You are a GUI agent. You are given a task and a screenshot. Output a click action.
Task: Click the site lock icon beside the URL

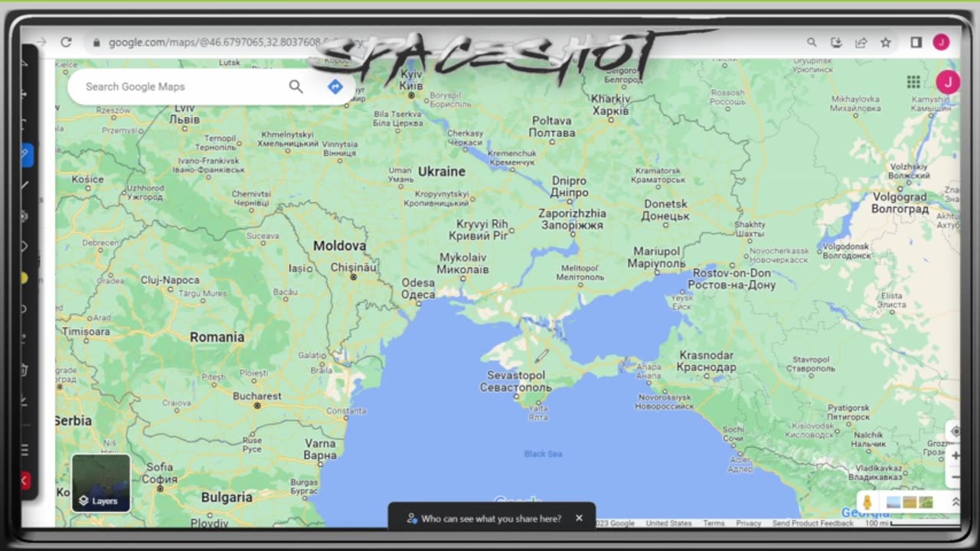96,43
